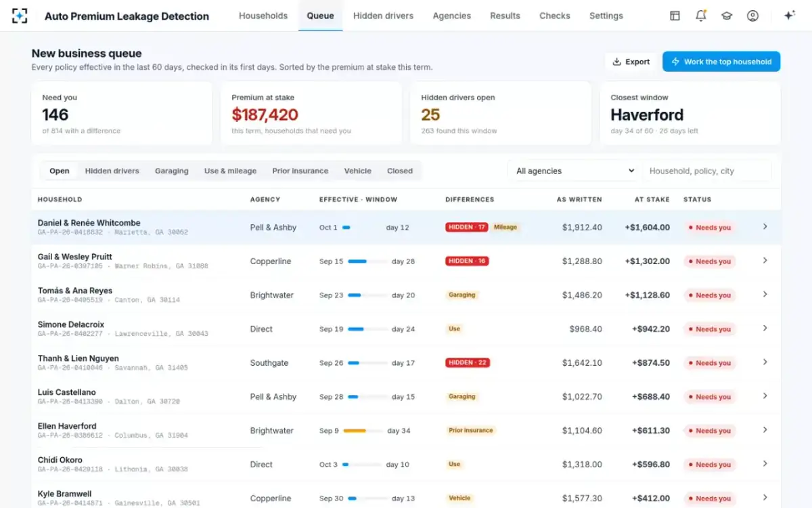The height and width of the screenshot is (508, 812).
Task: Open the user profile icon
Action: (752, 16)
